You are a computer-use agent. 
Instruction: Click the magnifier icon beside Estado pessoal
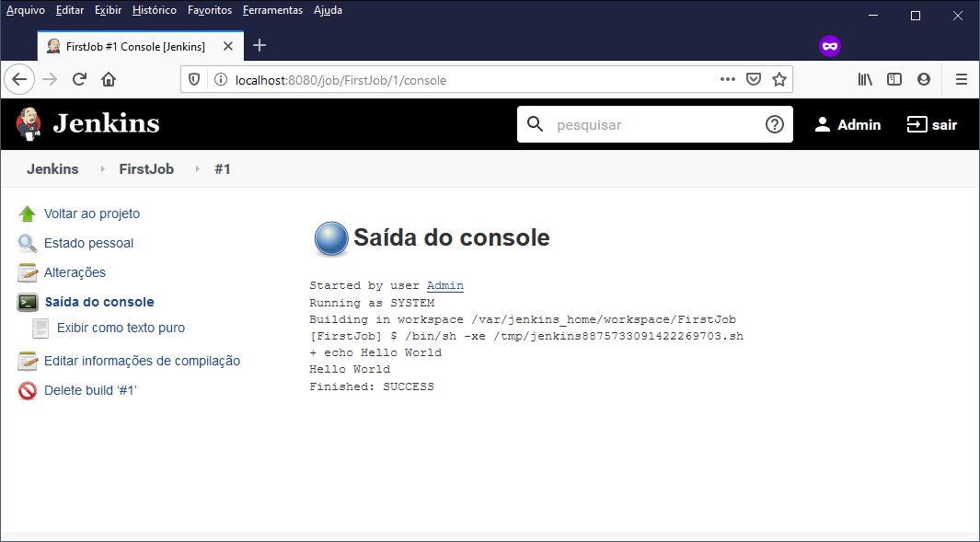28,243
